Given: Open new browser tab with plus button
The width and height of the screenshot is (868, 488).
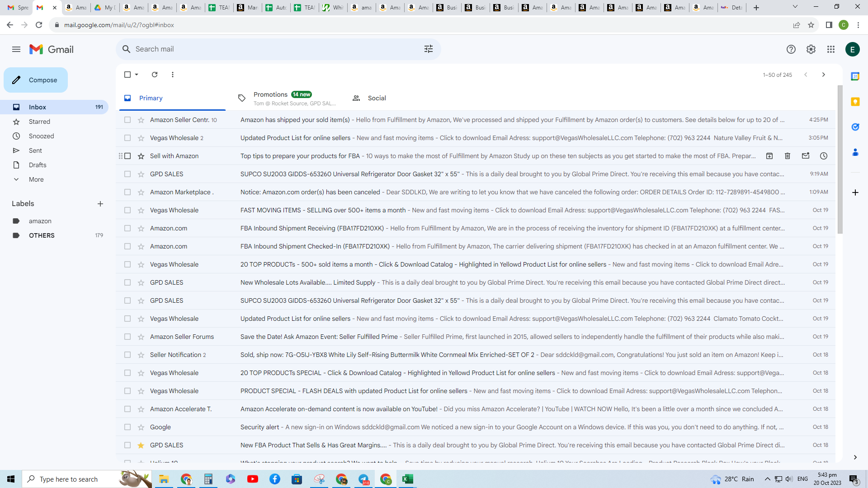Looking at the screenshot, I should 756,8.
